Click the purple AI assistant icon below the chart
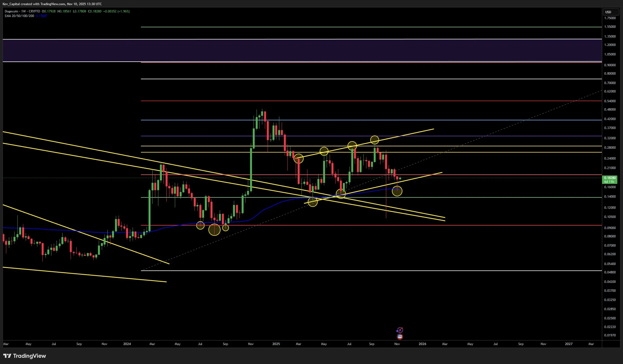This screenshot has width=623, height=364. [400, 330]
